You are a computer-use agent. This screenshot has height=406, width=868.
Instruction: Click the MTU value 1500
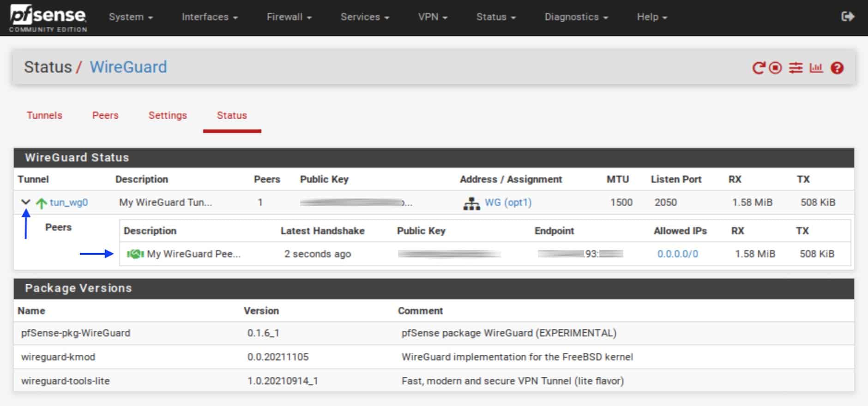point(621,203)
